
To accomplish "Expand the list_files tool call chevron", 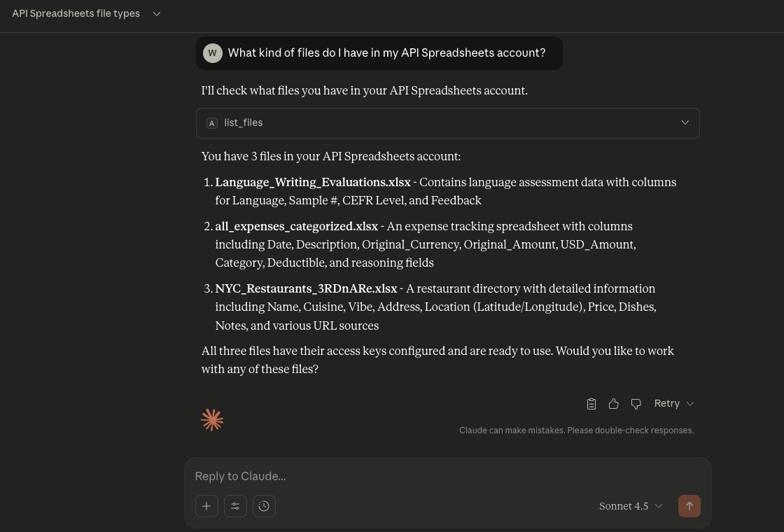I will 685,123.
